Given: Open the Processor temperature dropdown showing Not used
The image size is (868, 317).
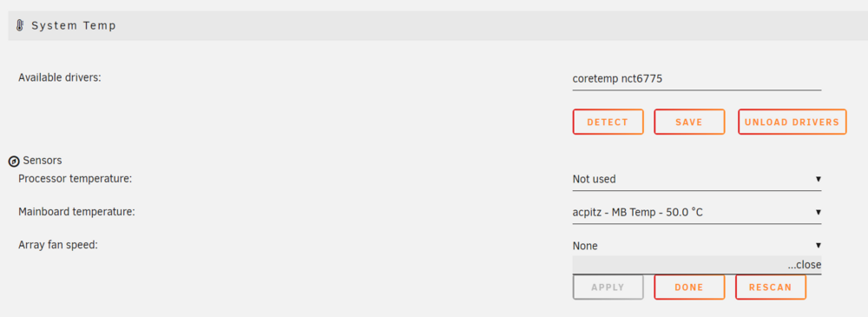Looking at the screenshot, I should [x=696, y=180].
